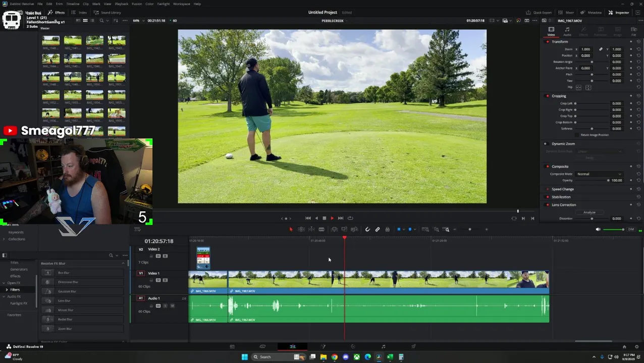Viewport: 644px width, 363px height.
Task: Adjust the green monitor volume slider
Action: [614, 229]
